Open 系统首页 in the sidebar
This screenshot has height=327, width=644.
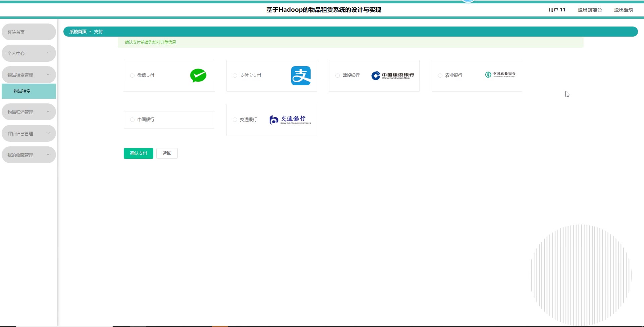29,32
